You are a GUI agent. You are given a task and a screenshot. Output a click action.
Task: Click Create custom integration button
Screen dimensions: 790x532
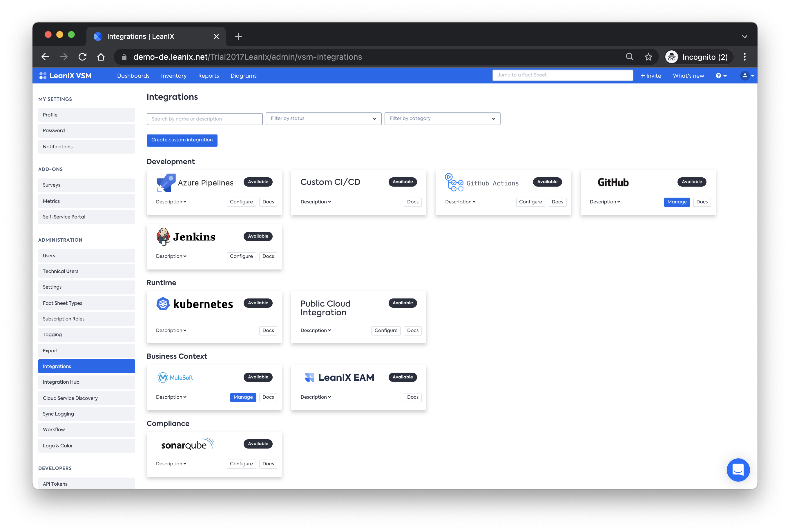coord(182,140)
